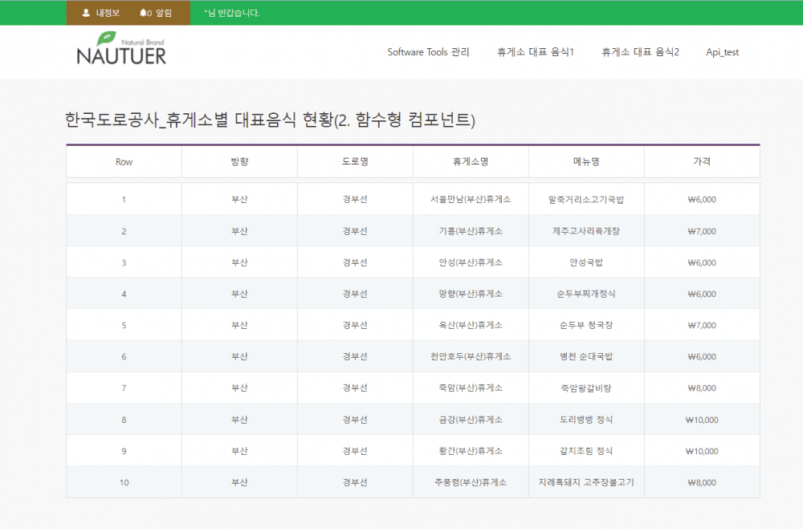Open the 휴게소 대표 음식2 menu item
The height and width of the screenshot is (532, 803).
[x=640, y=52]
